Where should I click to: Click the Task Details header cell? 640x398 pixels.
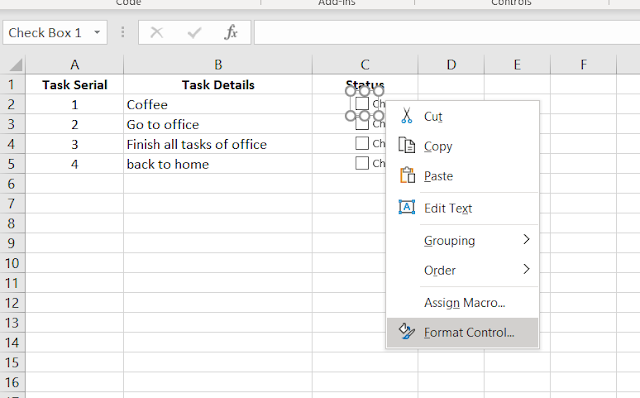click(x=218, y=84)
